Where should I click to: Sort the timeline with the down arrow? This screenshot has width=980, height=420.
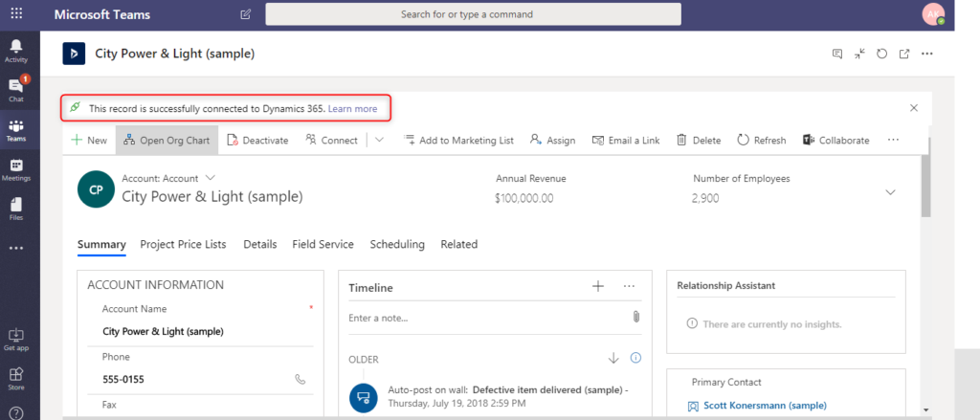613,358
